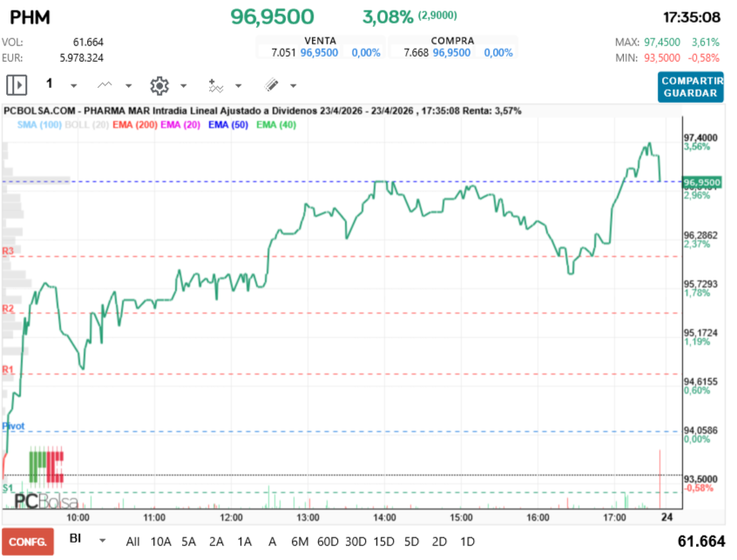Open the CONFG. settings button
Image resolution: width=737 pixels, height=560 pixels.
(x=28, y=541)
